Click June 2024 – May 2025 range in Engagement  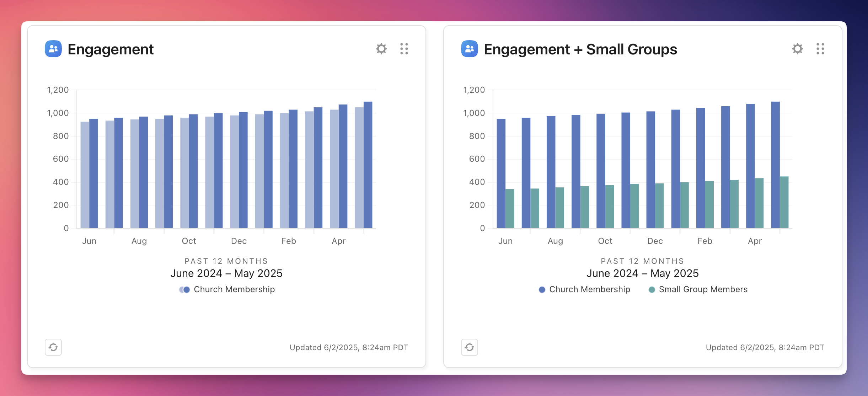(x=226, y=273)
